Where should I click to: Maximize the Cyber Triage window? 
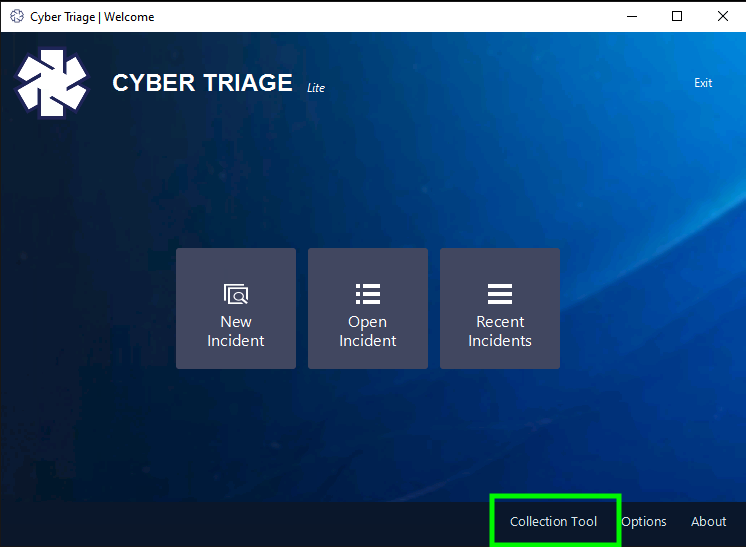pos(677,16)
